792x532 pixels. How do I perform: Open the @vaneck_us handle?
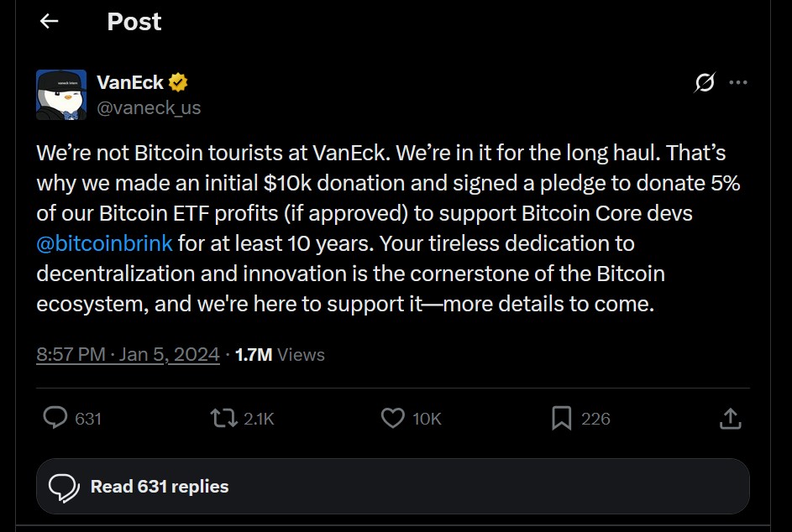point(149,107)
